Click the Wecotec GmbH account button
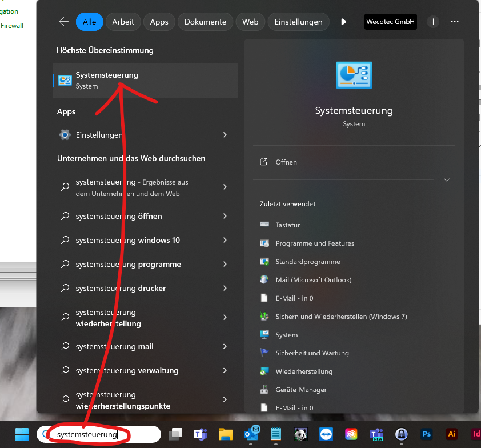This screenshot has height=448, width=481. point(391,22)
